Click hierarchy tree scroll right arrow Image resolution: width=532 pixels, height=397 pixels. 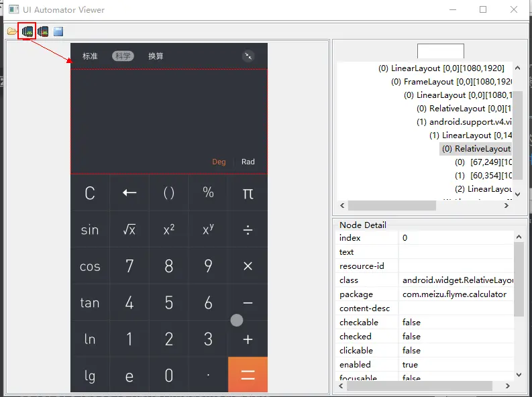[507, 205]
